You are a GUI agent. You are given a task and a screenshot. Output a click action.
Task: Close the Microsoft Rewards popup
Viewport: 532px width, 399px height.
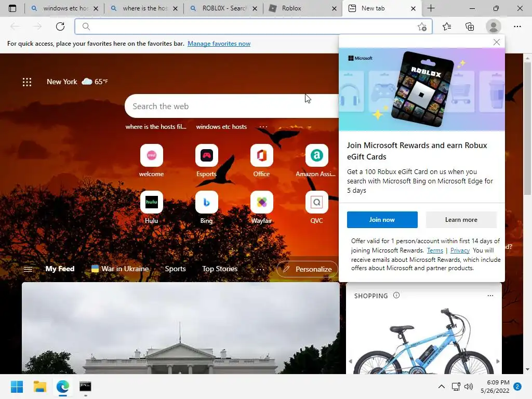pyautogui.click(x=496, y=42)
